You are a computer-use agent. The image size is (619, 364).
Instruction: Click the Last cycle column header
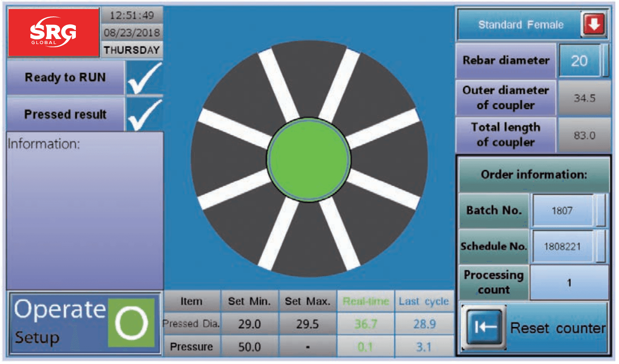424,301
